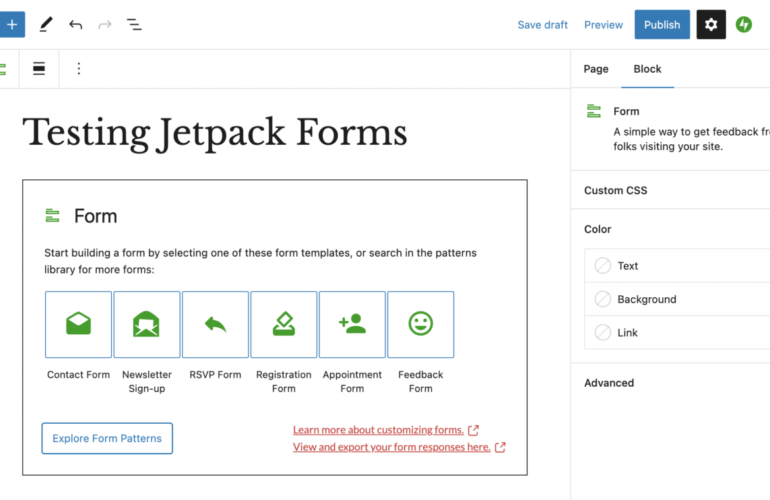Select the Contact Form template icon
770x500 pixels.
78,324
